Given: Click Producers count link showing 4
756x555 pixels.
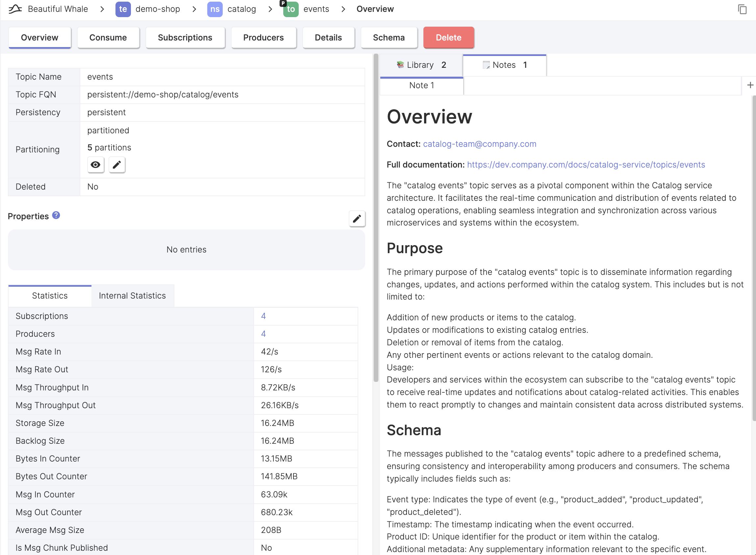Looking at the screenshot, I should click(x=263, y=333).
